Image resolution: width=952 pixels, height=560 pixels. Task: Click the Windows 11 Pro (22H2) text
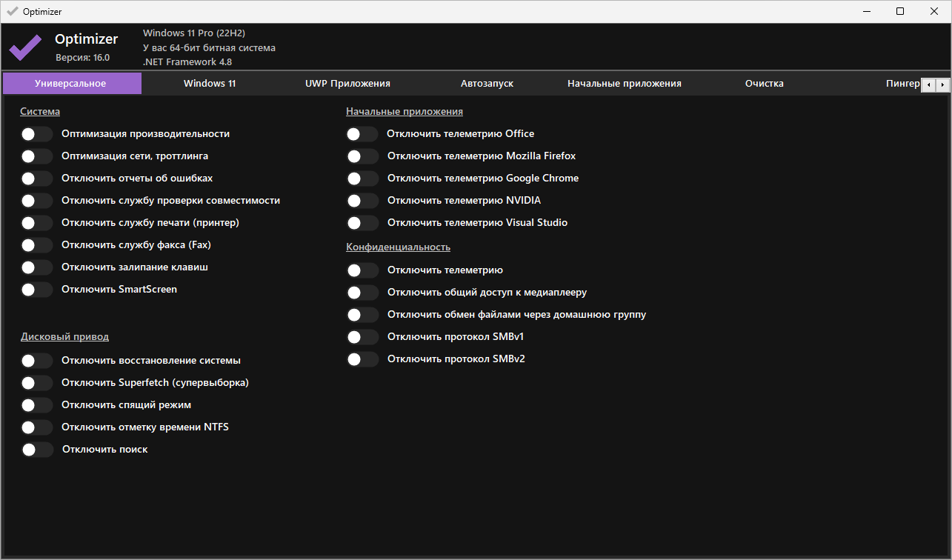[194, 33]
